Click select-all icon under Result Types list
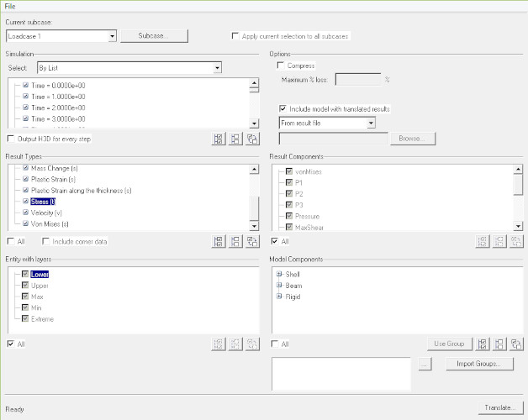This screenshot has height=420, width=528. click(x=219, y=241)
